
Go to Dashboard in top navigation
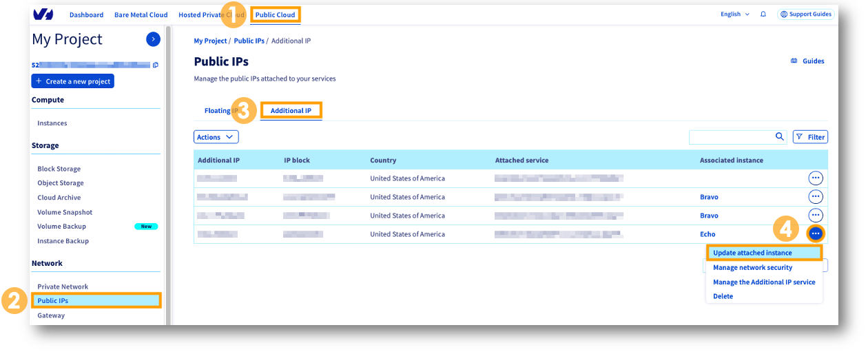[x=86, y=14]
